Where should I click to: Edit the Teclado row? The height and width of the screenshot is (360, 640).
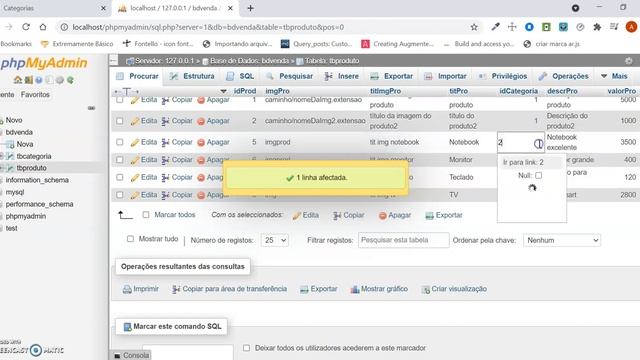[144, 177]
